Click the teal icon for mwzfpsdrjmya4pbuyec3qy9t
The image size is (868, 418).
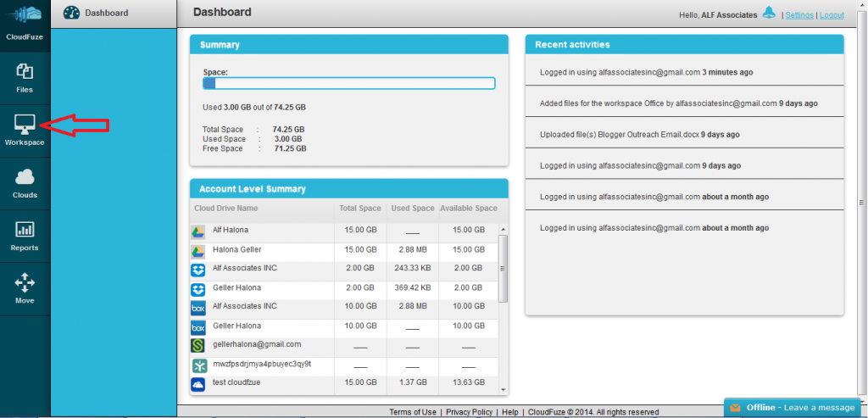198,366
